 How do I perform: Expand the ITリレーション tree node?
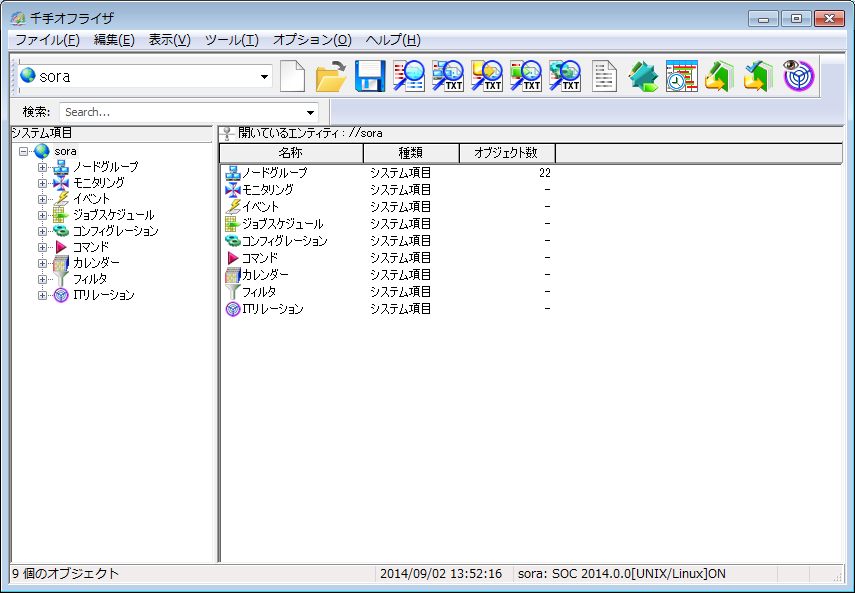point(42,295)
